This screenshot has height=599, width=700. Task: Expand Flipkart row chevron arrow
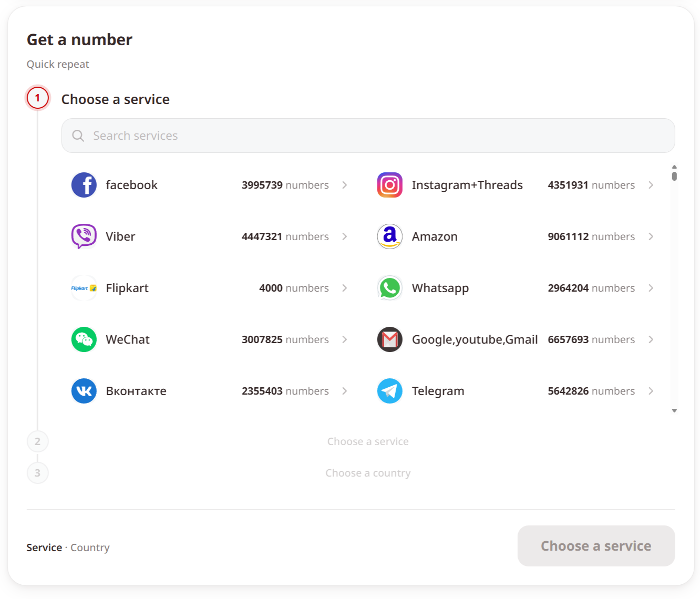[345, 288]
